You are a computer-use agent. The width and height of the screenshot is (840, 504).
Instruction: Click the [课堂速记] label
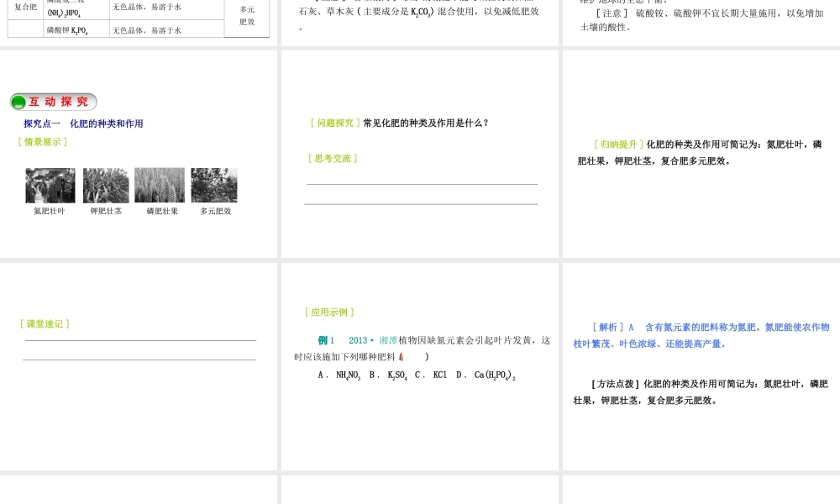45,324
